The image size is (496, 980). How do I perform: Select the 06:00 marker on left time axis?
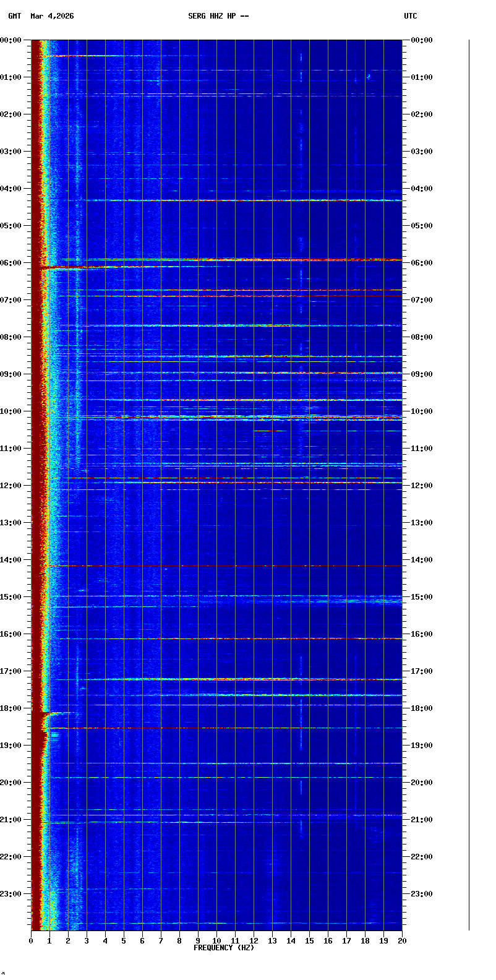[11, 263]
